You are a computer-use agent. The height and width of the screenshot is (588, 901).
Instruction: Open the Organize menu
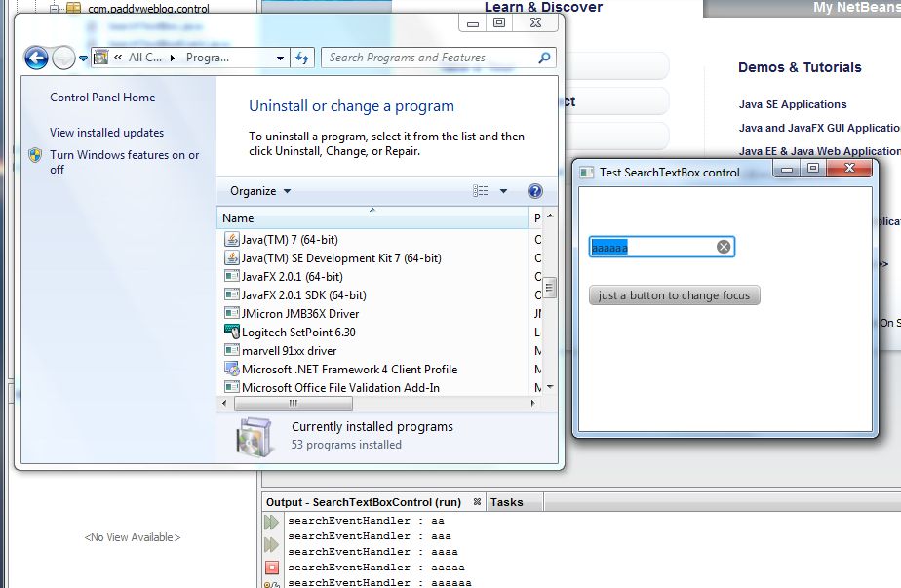pyautogui.click(x=259, y=191)
